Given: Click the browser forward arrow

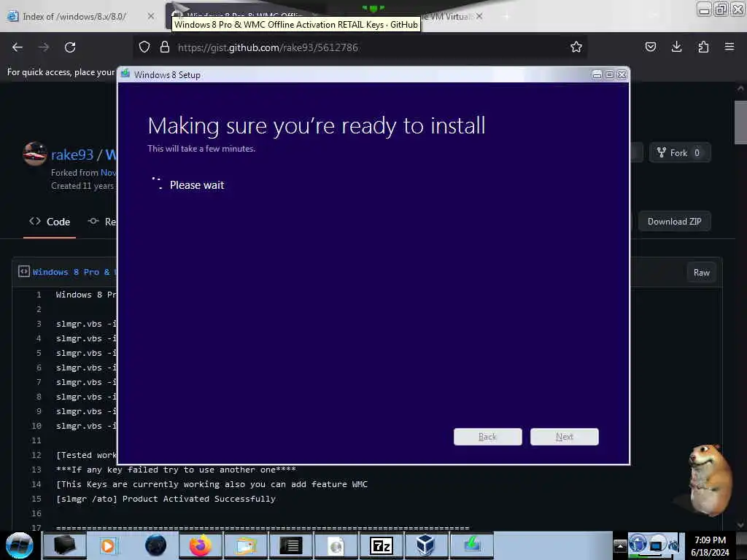Looking at the screenshot, I should coord(44,47).
